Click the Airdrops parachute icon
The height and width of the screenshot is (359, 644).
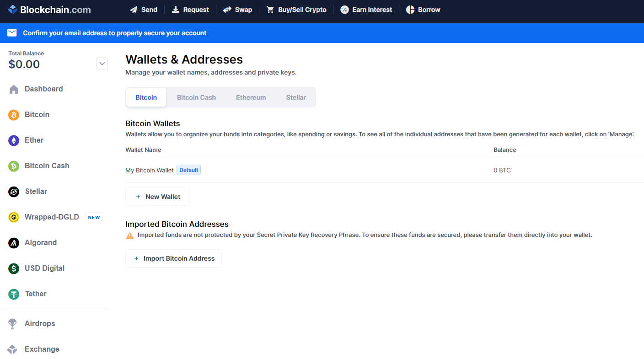13,324
